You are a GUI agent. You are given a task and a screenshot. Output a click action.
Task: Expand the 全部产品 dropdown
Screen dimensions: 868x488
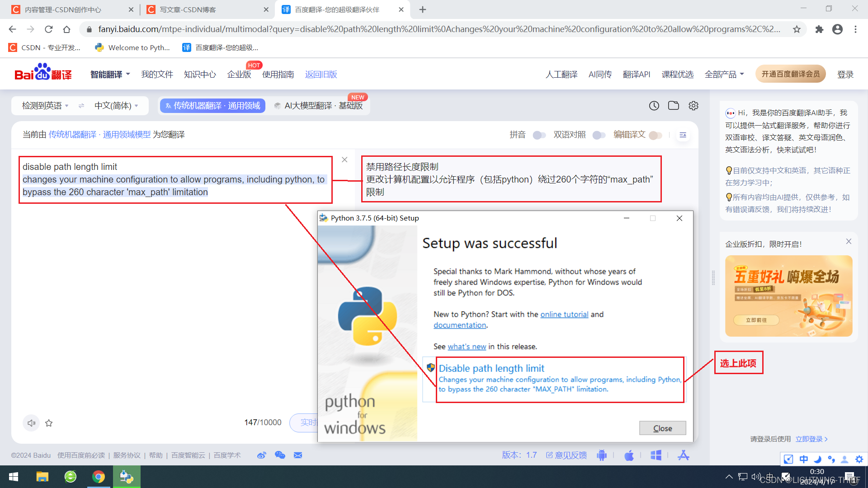click(x=724, y=75)
